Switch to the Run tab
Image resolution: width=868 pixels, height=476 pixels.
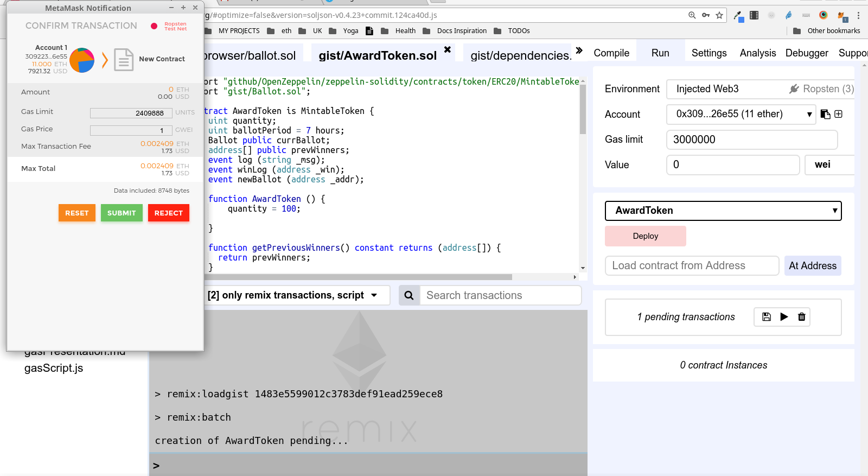tap(660, 53)
